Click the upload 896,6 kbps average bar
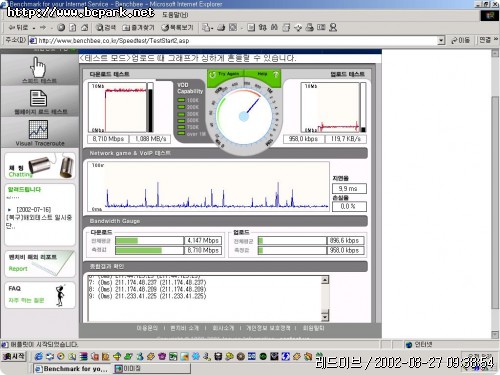This screenshot has height=375, width=500. click(292, 240)
